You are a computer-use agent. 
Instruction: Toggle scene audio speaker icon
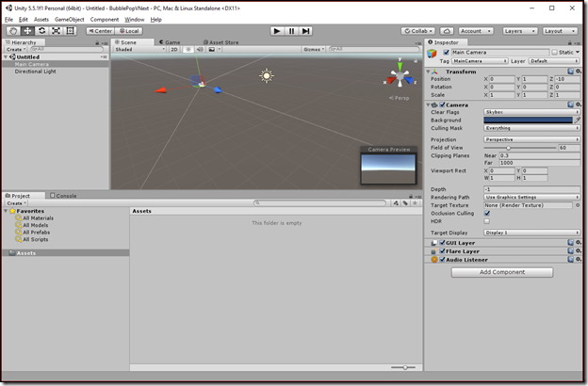click(x=200, y=50)
